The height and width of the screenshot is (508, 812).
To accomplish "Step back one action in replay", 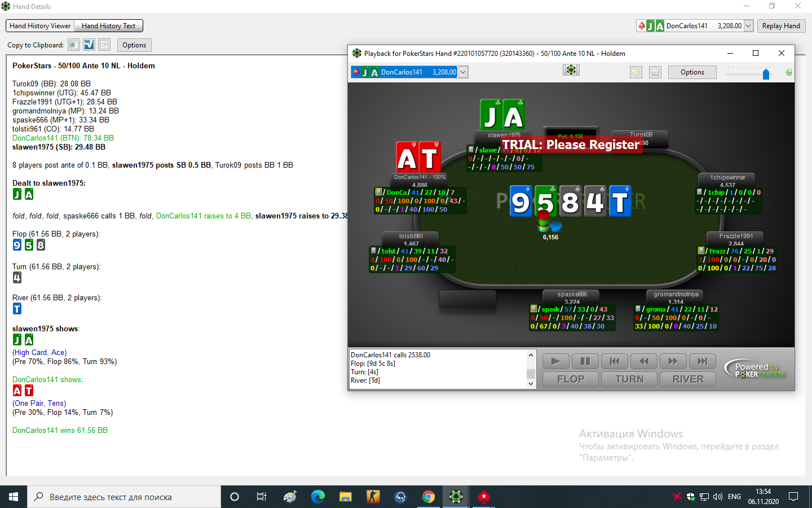I will coord(644,361).
